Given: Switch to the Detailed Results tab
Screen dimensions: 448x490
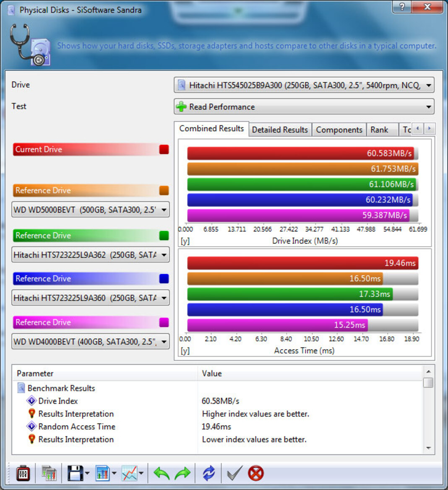Looking at the screenshot, I should point(280,130).
